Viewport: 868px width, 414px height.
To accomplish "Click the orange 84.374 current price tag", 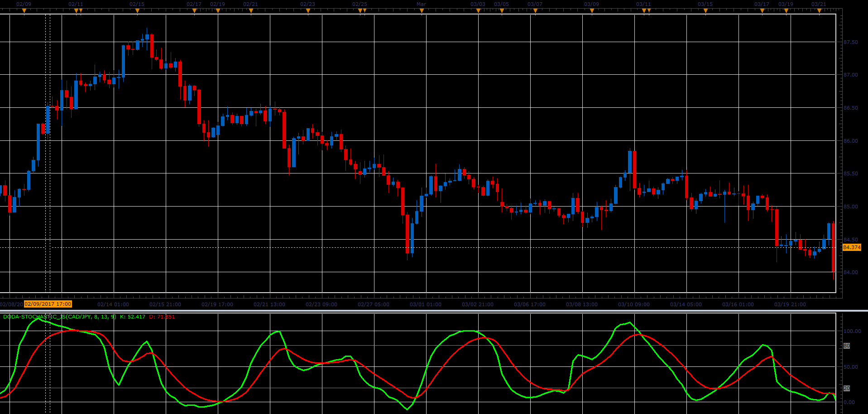I will pos(852,247).
